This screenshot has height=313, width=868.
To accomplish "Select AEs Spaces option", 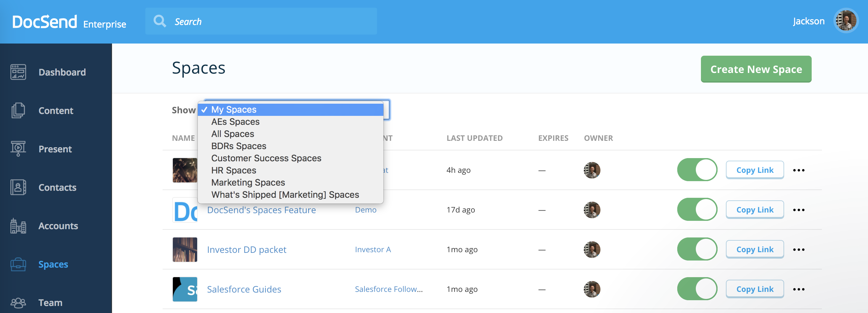I will pos(291,122).
